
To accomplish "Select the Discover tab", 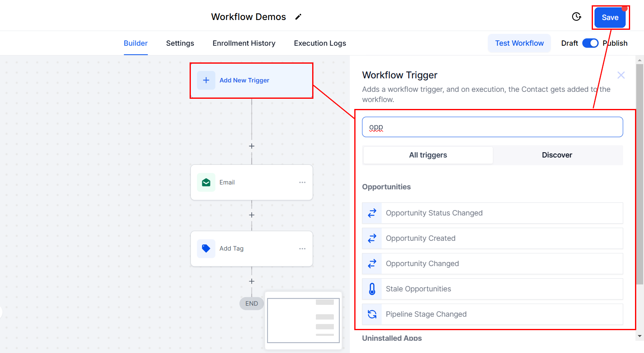I will point(557,155).
